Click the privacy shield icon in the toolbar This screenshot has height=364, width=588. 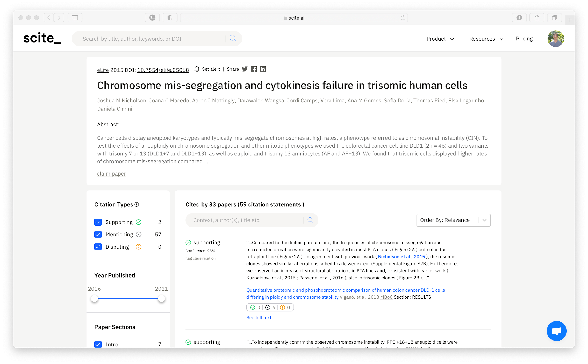[170, 18]
